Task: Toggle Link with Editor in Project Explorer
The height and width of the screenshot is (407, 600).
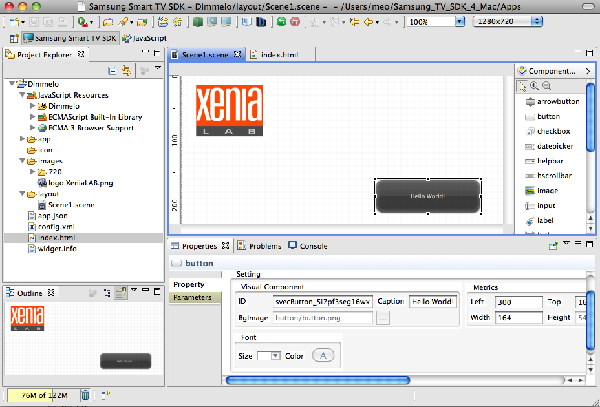Action: pos(126,70)
